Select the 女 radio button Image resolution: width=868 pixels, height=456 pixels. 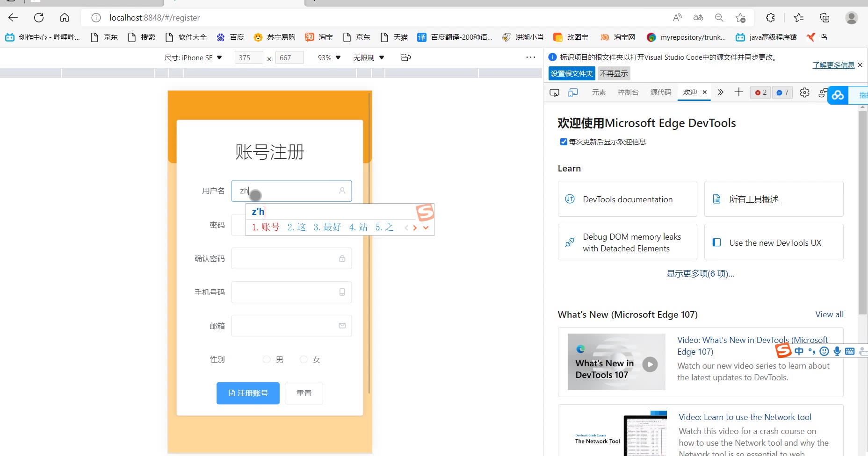point(304,359)
